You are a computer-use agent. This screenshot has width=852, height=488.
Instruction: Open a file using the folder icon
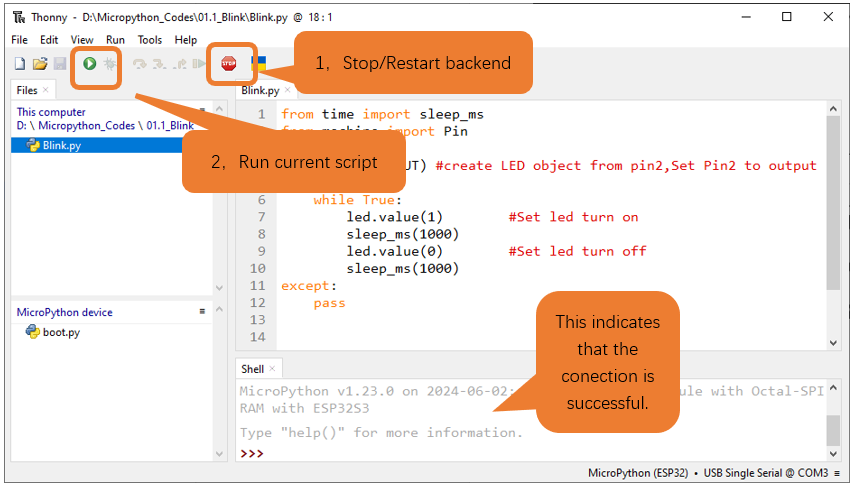coord(40,64)
